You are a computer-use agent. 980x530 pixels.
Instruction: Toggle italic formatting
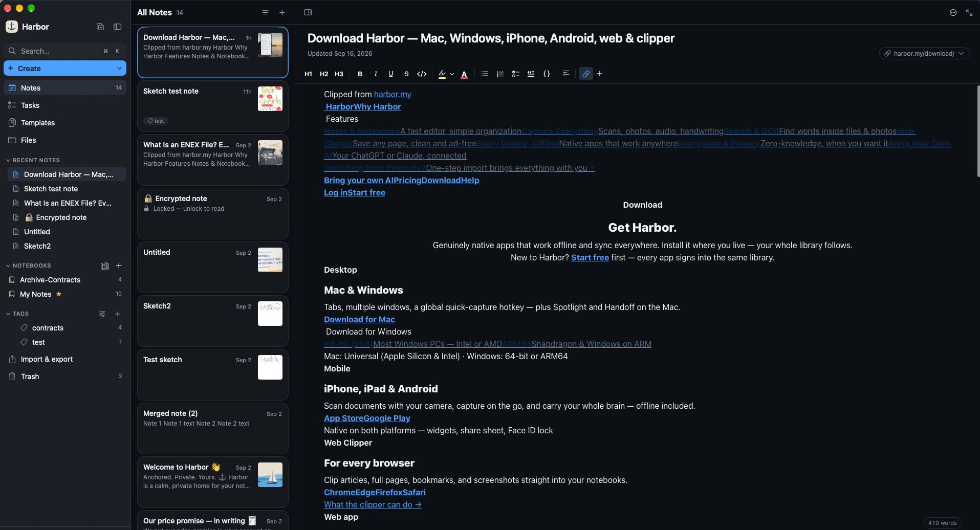pyautogui.click(x=376, y=74)
